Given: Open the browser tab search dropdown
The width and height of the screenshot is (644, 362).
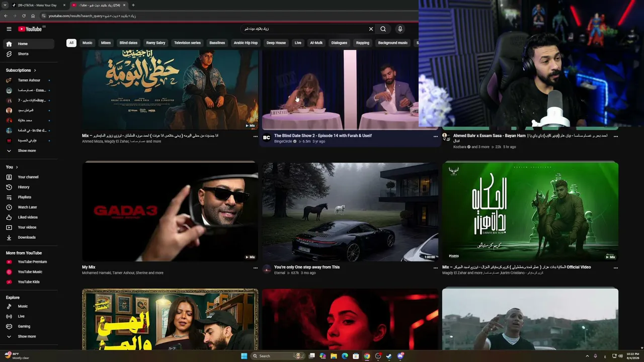Looking at the screenshot, I should pos(5,5).
